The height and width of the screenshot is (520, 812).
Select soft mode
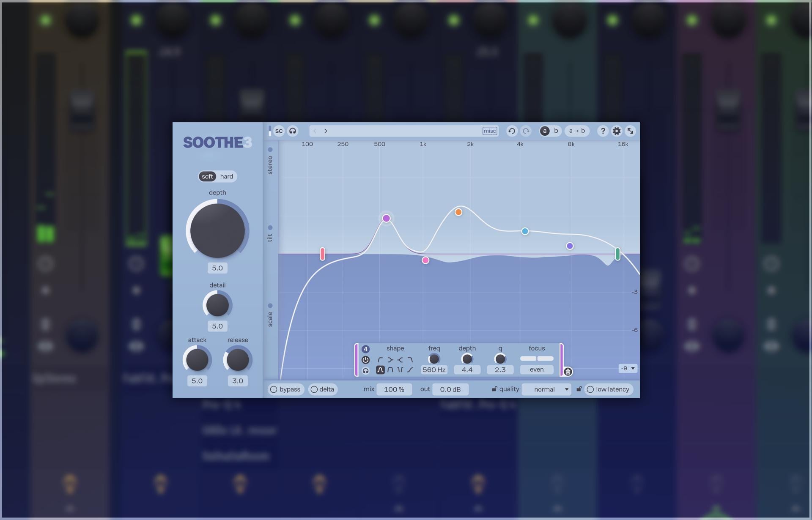pos(207,176)
